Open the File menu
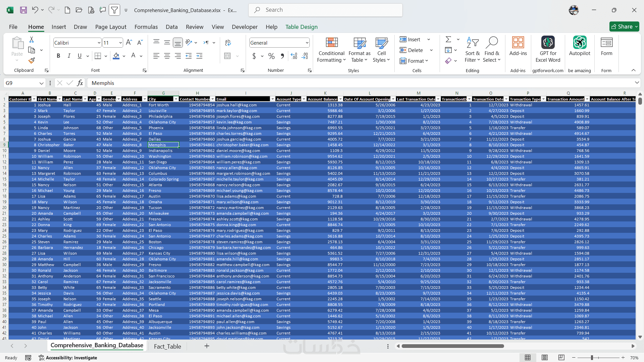 coord(13,27)
